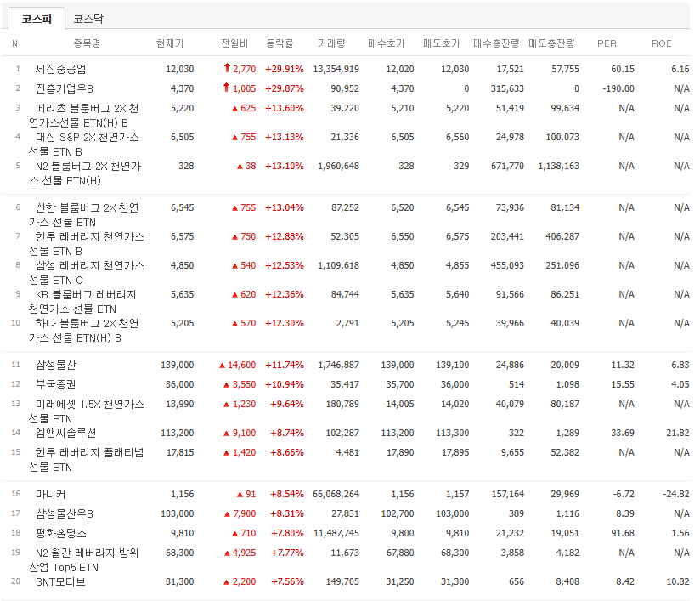This screenshot has height=601, width=700.
Task: Open stock 부국증권
Action: (56, 384)
